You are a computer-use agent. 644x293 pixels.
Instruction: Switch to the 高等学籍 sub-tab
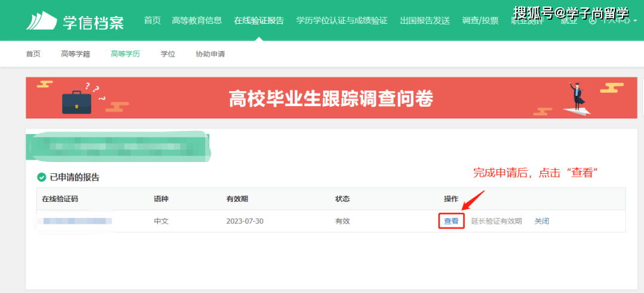pyautogui.click(x=75, y=54)
